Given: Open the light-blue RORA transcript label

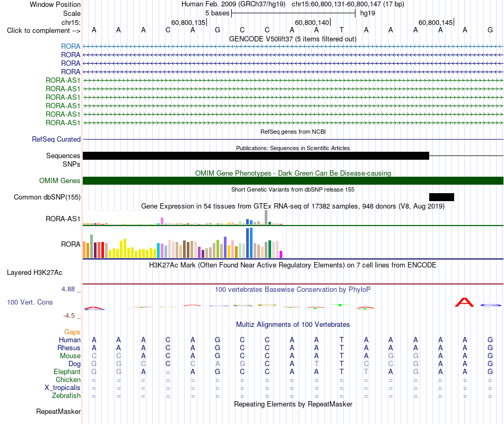Looking at the screenshot, I should (71, 47).
